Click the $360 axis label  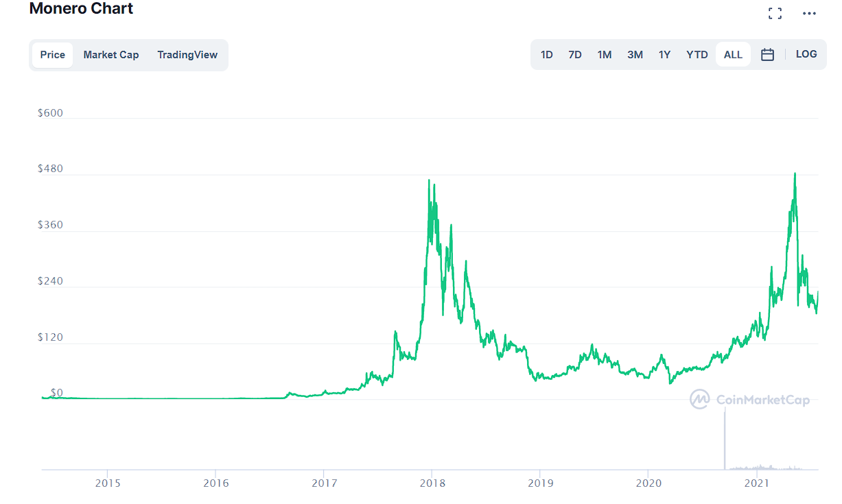click(x=50, y=226)
